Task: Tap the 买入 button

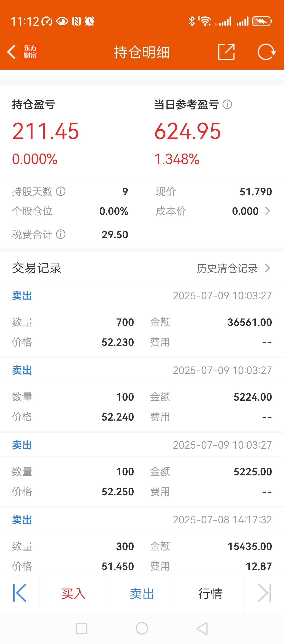Action: (x=74, y=593)
